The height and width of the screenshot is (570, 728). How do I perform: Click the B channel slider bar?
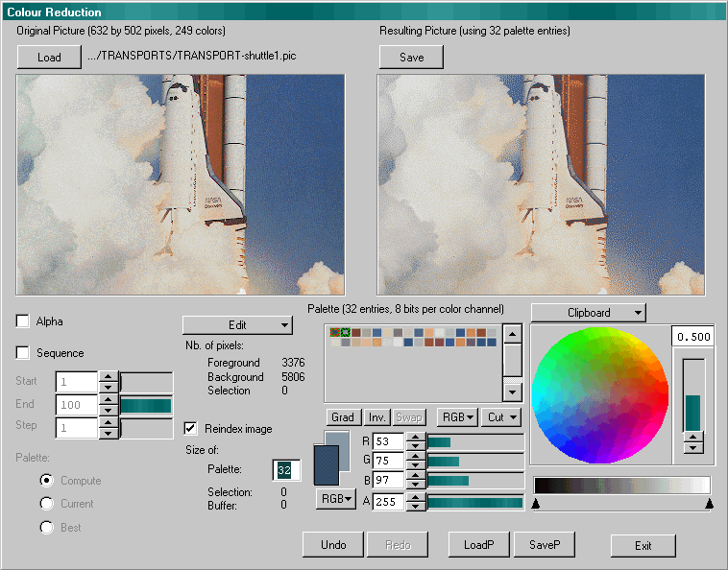click(x=476, y=481)
